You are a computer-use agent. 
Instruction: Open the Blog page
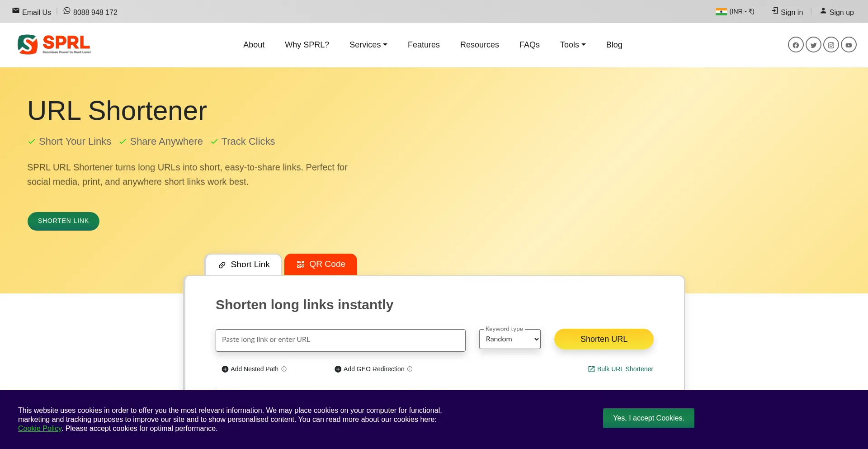[614, 45]
